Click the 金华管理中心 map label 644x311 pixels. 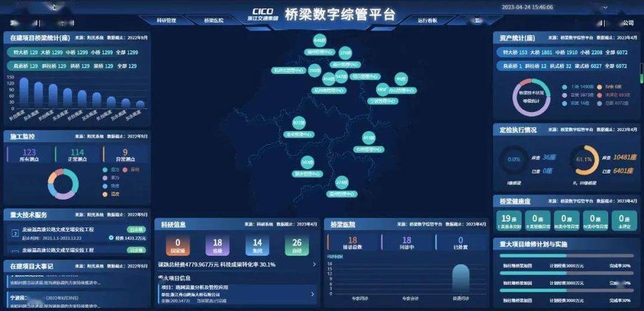click(299, 134)
